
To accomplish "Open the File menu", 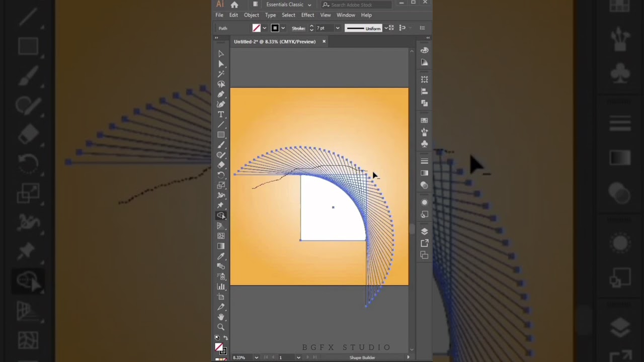I will pos(219,15).
